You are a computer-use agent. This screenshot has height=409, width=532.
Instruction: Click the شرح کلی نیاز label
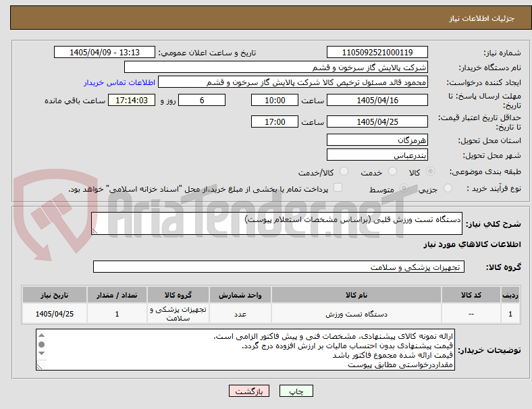[493, 224]
